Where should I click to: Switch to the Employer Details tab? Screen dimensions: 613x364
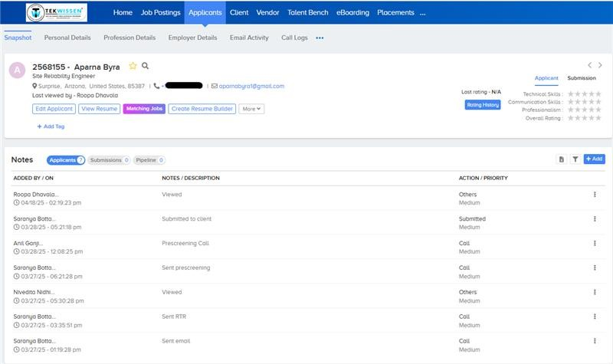click(192, 38)
